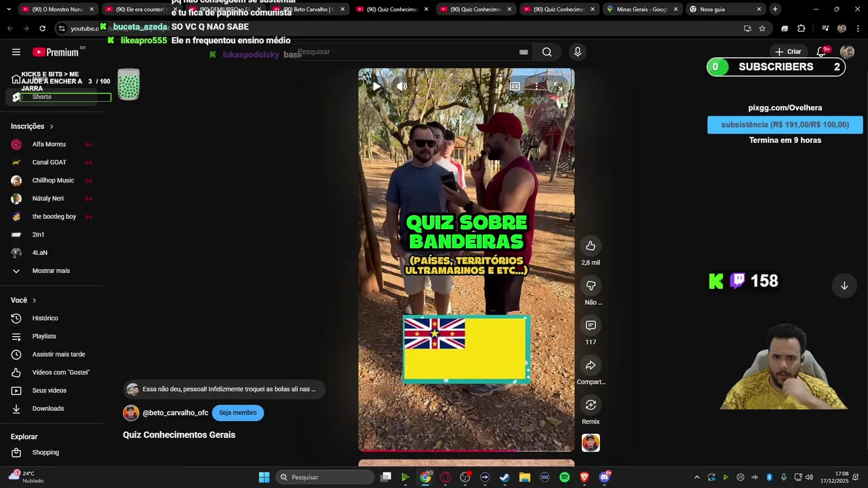The width and height of the screenshot is (868, 488).
Task: Bookmark this page with the star
Action: [762, 28]
